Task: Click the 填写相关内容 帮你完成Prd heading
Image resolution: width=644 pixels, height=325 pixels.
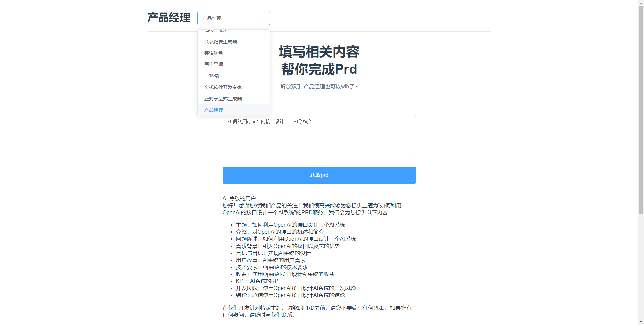Action: 319,61
